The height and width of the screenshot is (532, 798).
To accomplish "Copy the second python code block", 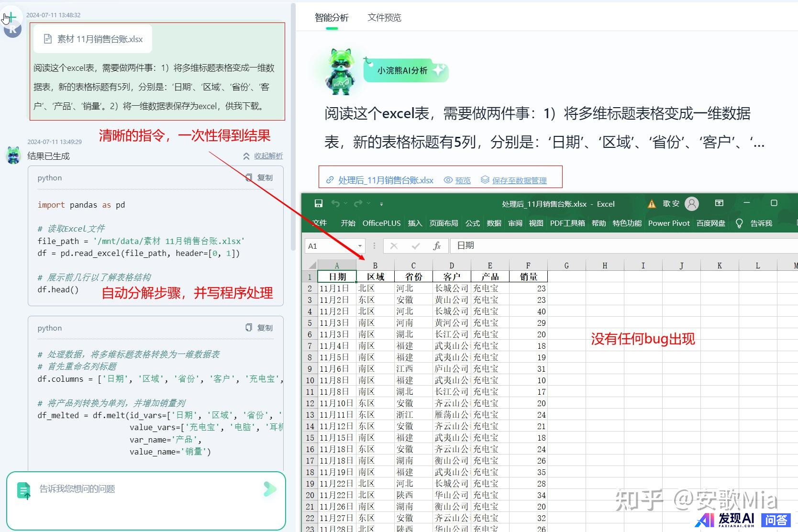I will point(259,328).
